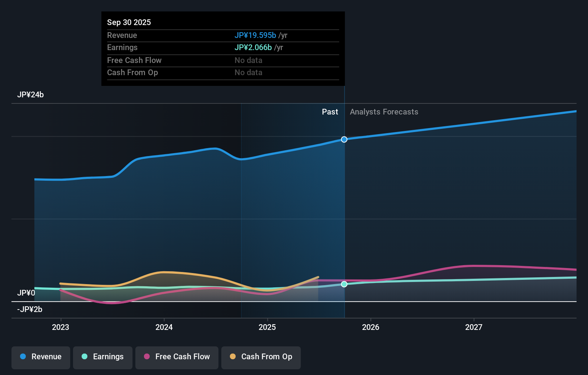This screenshot has width=588, height=375.
Task: Expand the Cash From Op tooltip row
Action: [x=132, y=72]
